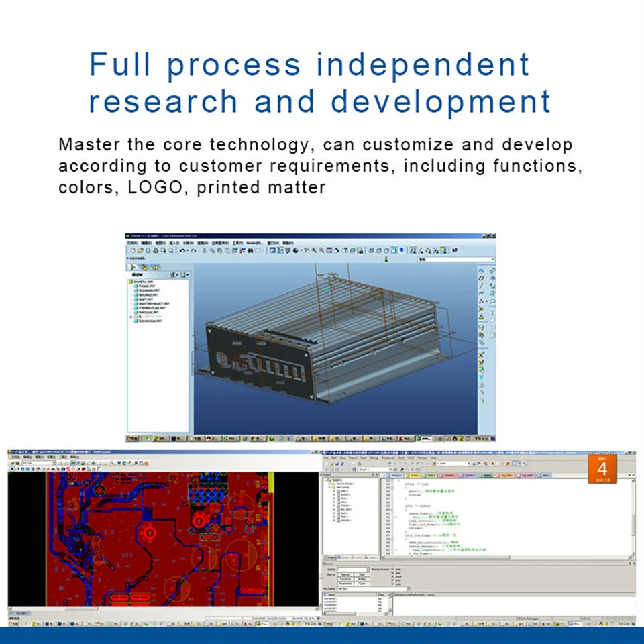
Task: Toggle datum axis display in CAD toolbar
Action: click(421, 250)
